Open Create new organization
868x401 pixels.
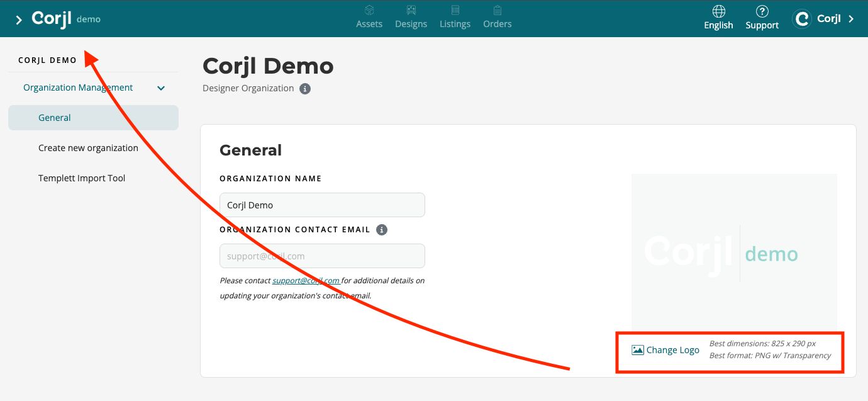[x=88, y=148]
